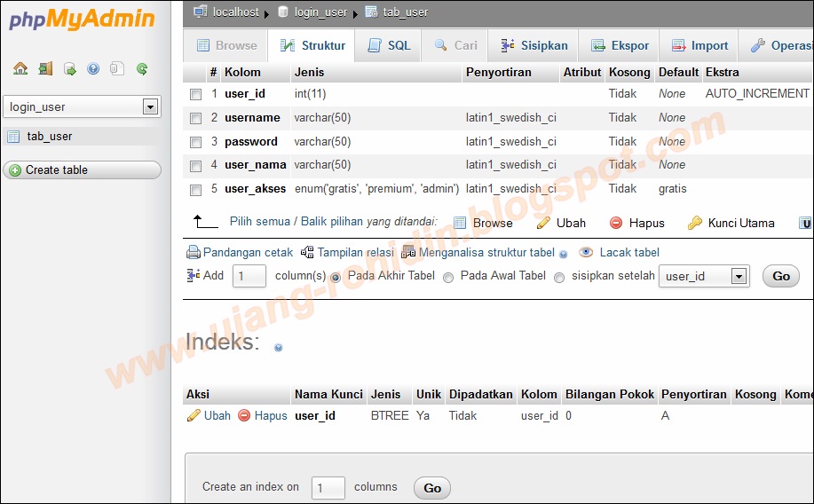This screenshot has width=814, height=504.
Task: Click the Nama Kunci header
Action: coord(328,395)
